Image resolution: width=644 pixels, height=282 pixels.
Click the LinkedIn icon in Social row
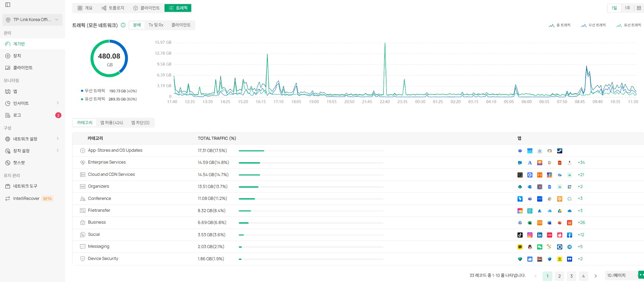540,235
